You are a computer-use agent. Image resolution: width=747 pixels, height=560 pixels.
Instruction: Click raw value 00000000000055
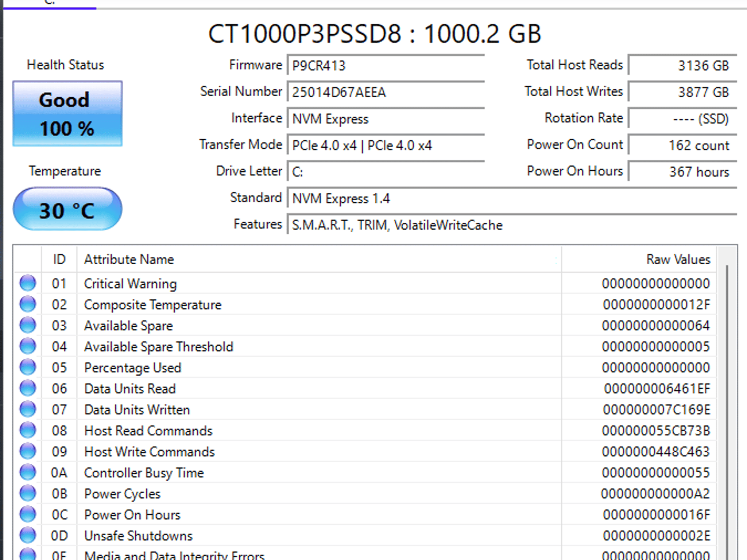[x=656, y=473]
